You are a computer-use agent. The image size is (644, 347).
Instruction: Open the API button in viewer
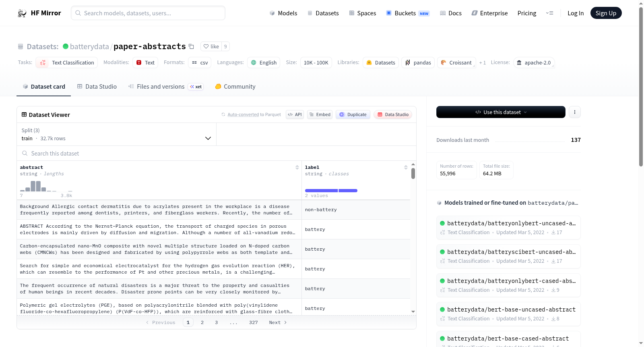coord(295,114)
